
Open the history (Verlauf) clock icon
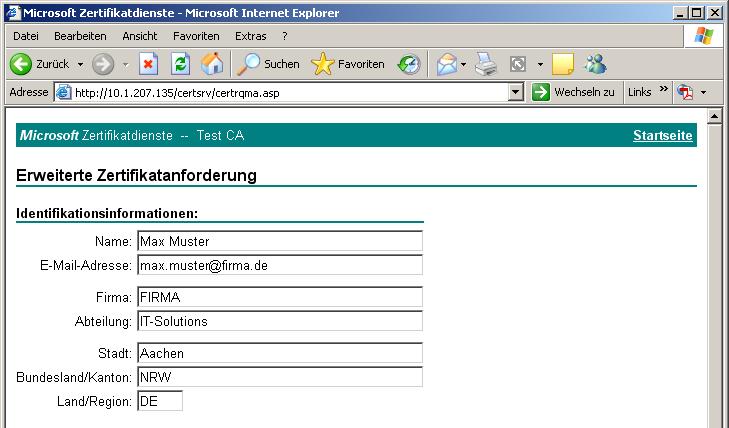(409, 64)
